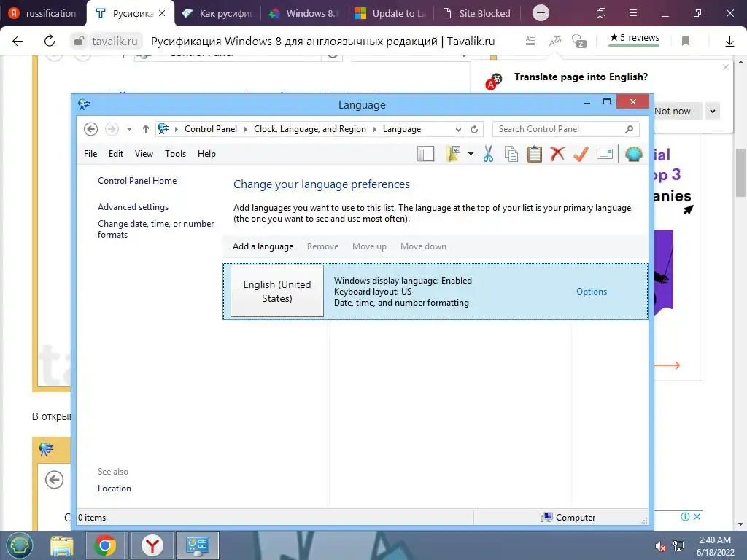Image resolution: width=747 pixels, height=560 pixels.
Task: Open the folder options toolbar icon
Action: pyautogui.click(x=453, y=154)
